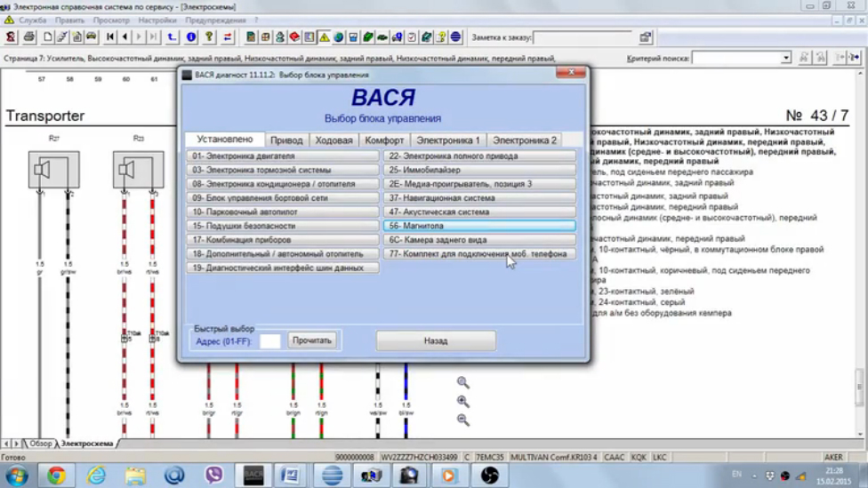Open Google Chrome from the taskbar
The image size is (868, 488).
point(56,476)
